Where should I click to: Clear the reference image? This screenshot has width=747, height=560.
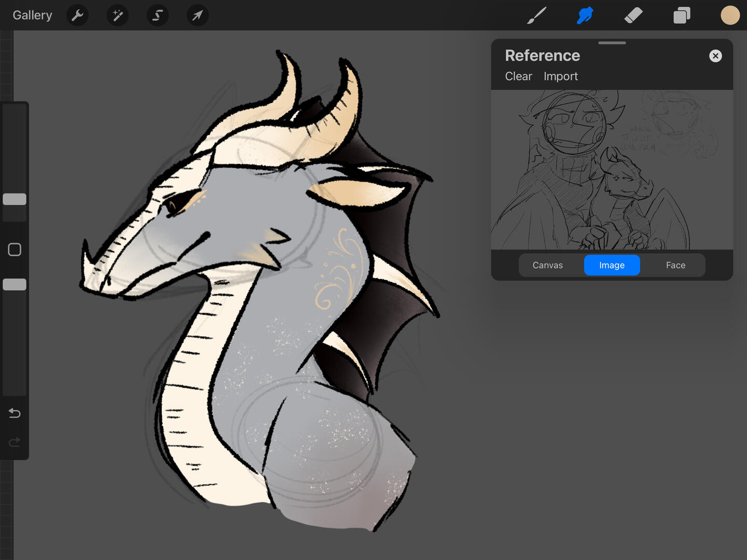pyautogui.click(x=518, y=76)
